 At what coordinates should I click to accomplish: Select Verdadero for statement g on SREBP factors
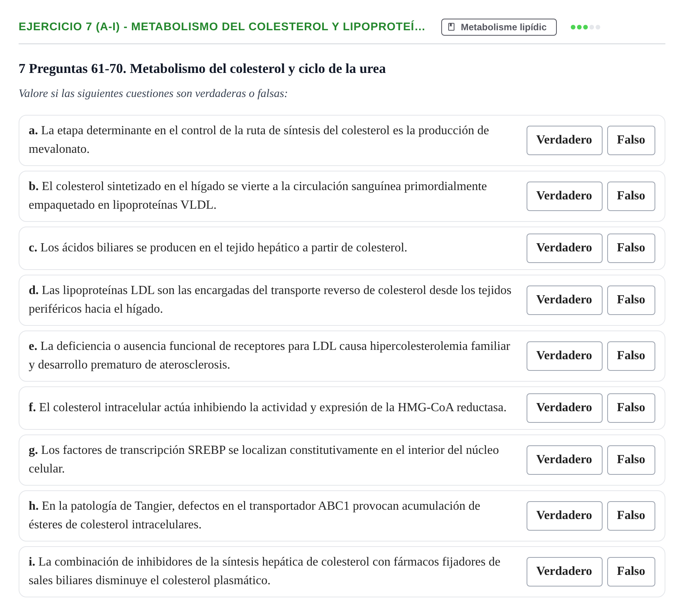pyautogui.click(x=564, y=460)
